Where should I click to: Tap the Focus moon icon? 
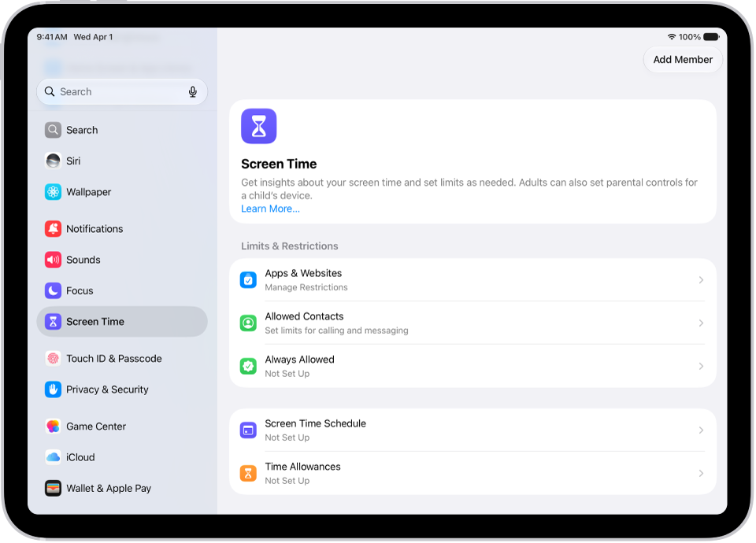click(53, 290)
